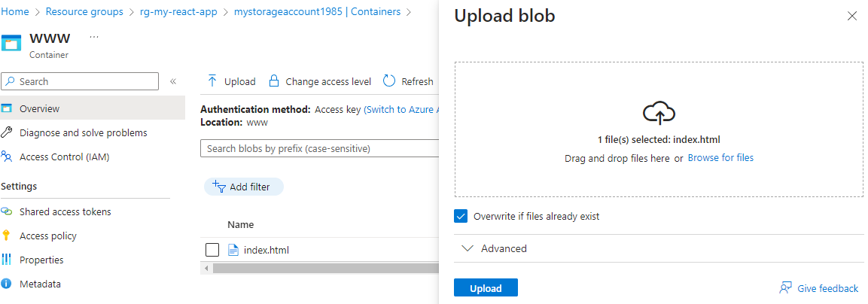Uncheck Overwrite if files already exist
The height and width of the screenshot is (304, 868).
point(461,216)
